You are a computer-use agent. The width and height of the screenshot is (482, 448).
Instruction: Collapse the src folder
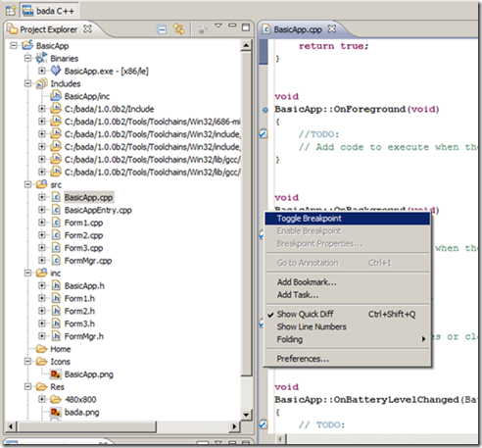[27, 184]
